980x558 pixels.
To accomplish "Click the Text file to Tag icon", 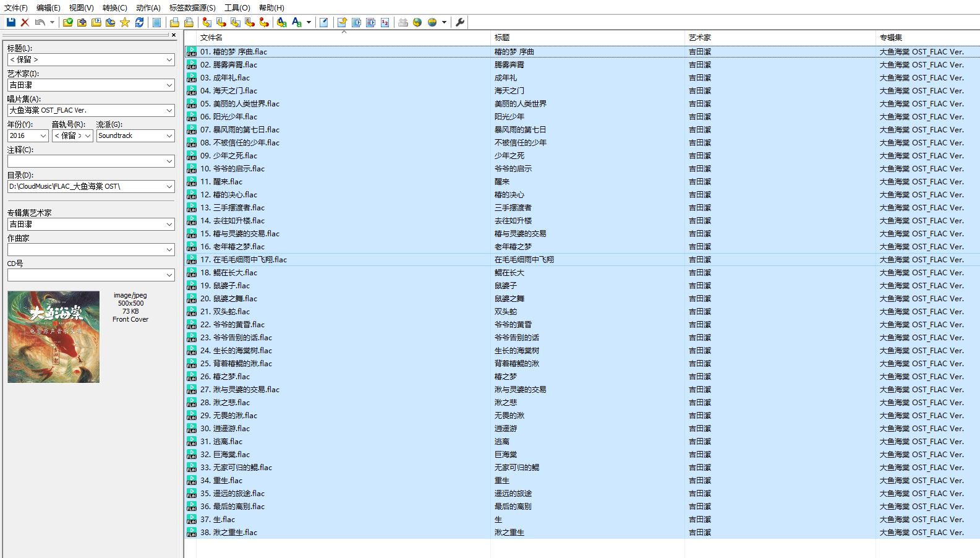I will (x=249, y=22).
